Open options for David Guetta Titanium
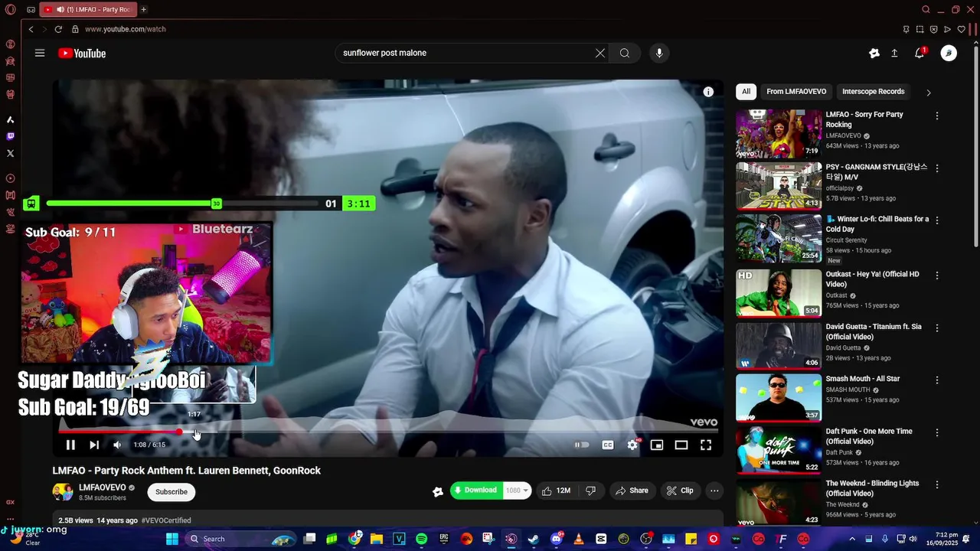The height and width of the screenshot is (551, 980). click(x=937, y=328)
